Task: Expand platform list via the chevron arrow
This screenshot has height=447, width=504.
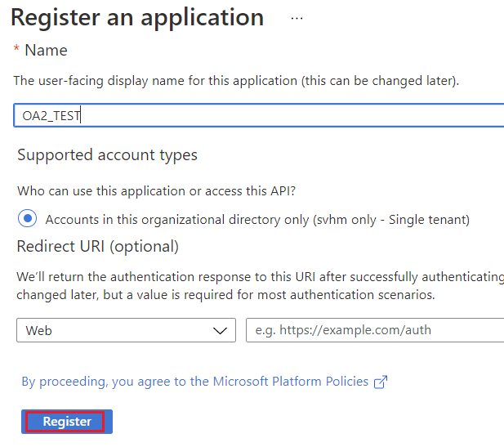Action: point(220,330)
